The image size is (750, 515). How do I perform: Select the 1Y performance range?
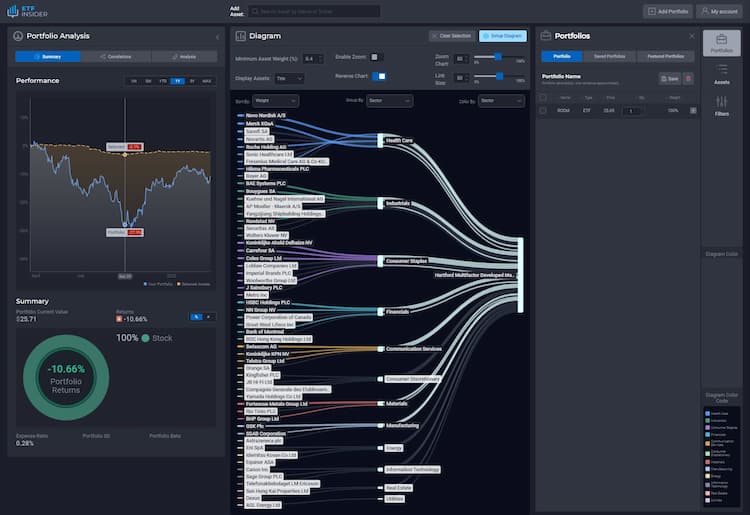click(x=177, y=81)
